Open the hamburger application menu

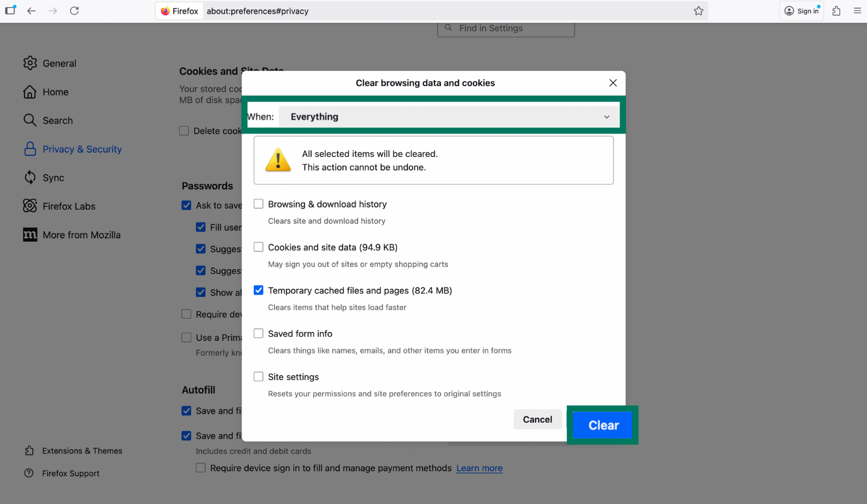tap(857, 11)
